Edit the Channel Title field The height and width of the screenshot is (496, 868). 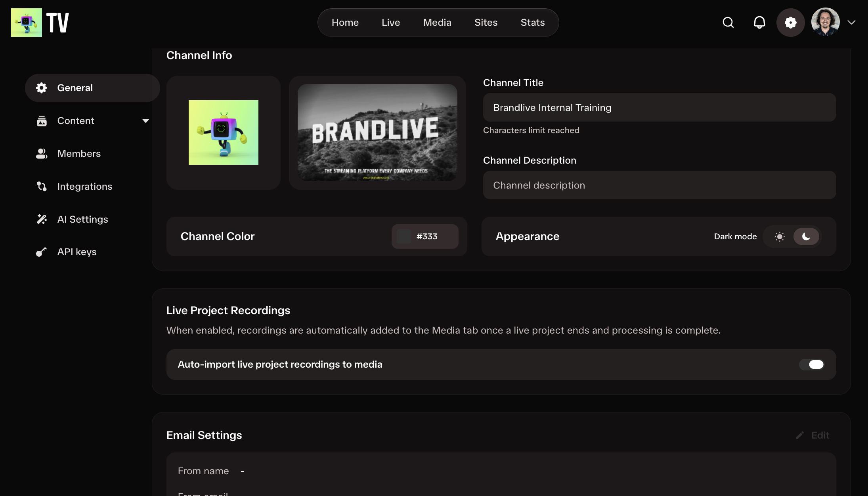660,107
